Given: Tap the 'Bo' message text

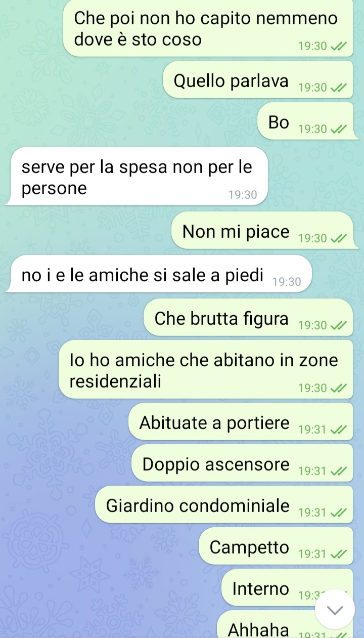Looking at the screenshot, I should 279,122.
